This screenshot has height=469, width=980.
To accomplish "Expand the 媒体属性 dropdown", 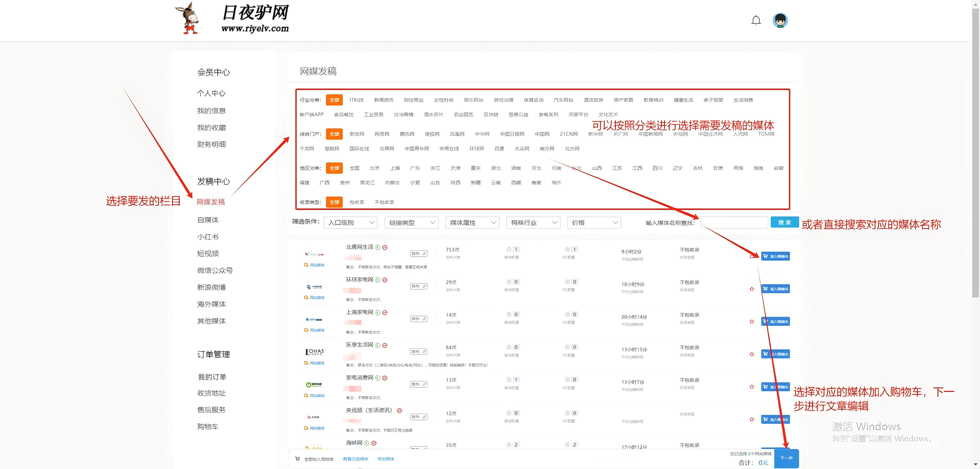I will coord(472,223).
